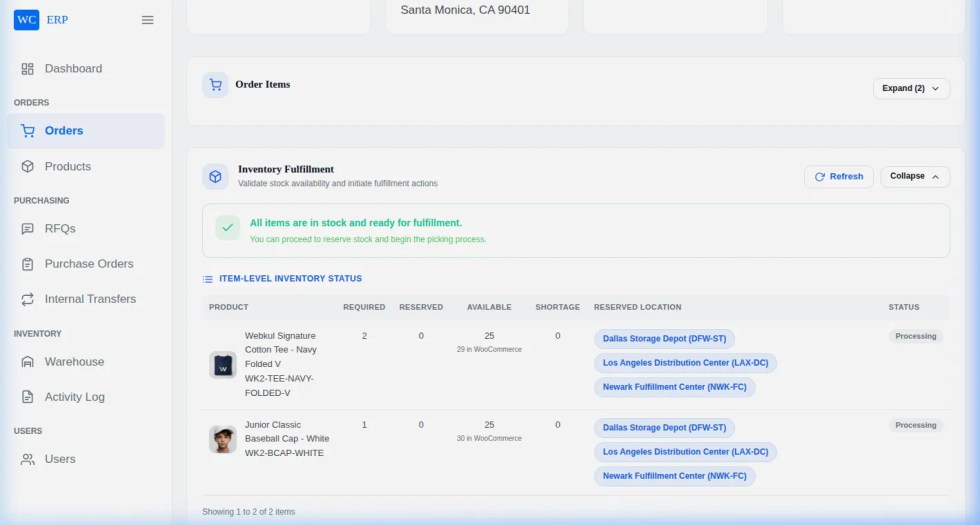Click the Inventory Fulfillment cube icon

click(x=215, y=176)
